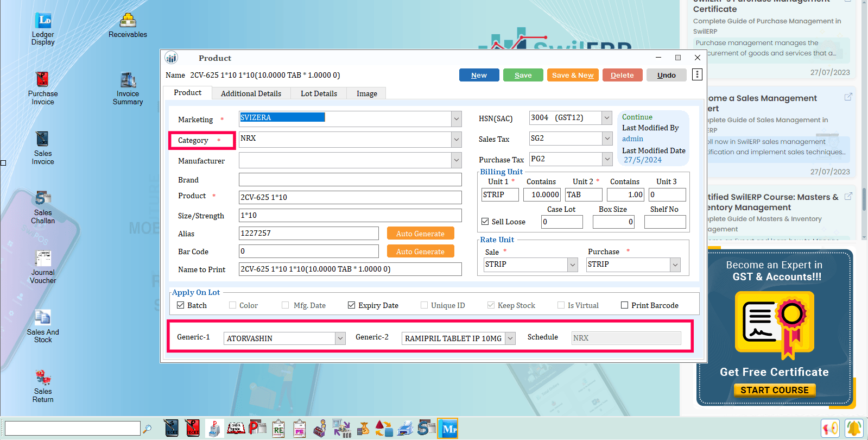Screen dimensions: 868x440
Task: Click the Undo button
Action: pos(667,75)
